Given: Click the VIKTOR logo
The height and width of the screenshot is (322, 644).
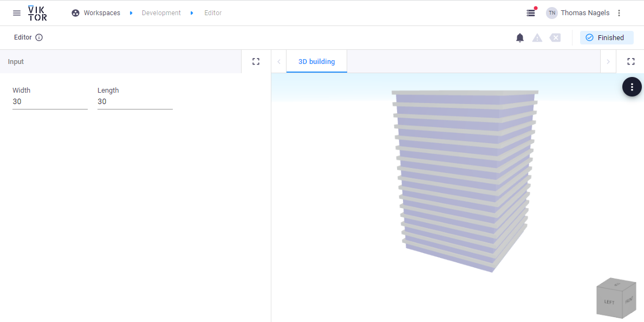Looking at the screenshot, I should (37, 13).
